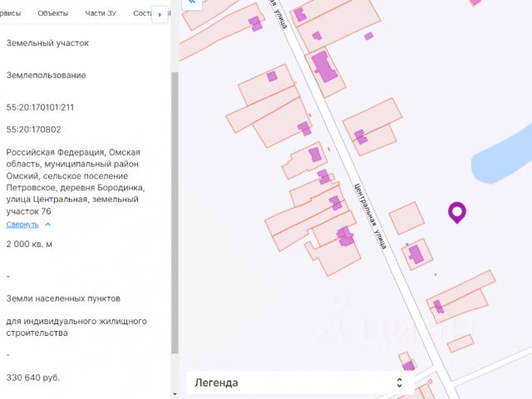Open the Объекты tab
Image resolution: width=532 pixels, height=399 pixels.
[53, 14]
